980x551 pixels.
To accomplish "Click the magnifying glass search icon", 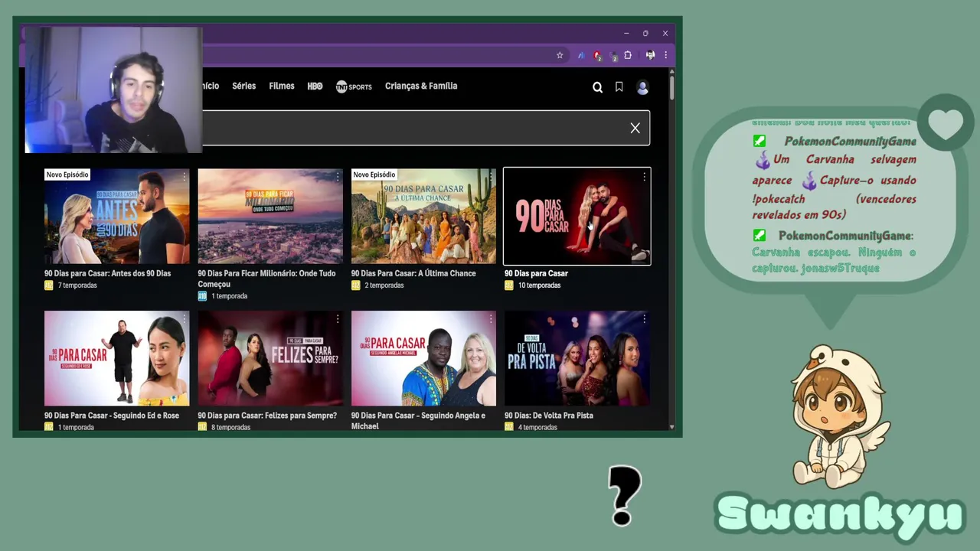I will [x=597, y=87].
